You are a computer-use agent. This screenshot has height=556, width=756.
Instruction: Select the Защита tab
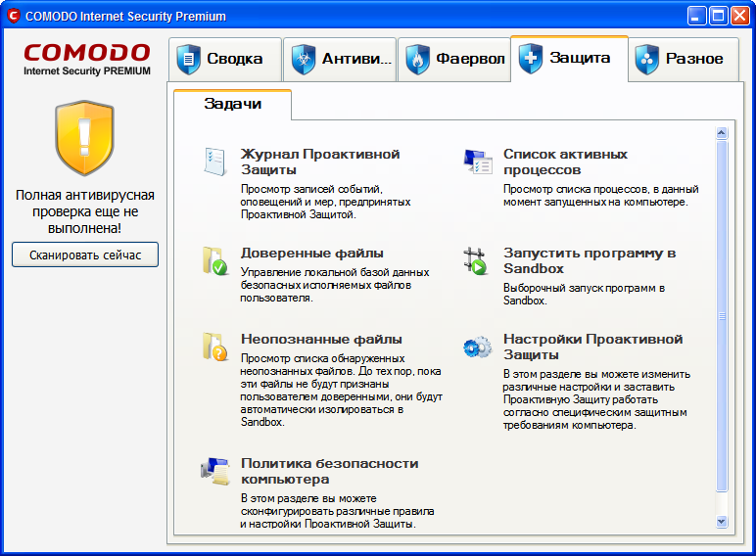tap(569, 59)
